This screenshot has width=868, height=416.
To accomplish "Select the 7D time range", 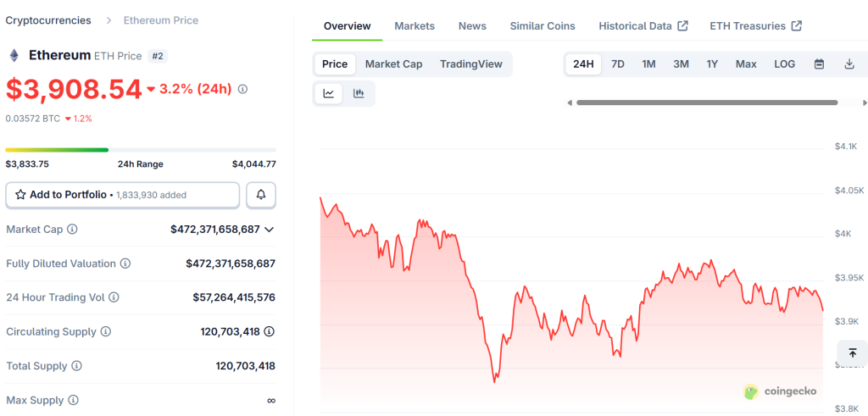I will pos(618,64).
